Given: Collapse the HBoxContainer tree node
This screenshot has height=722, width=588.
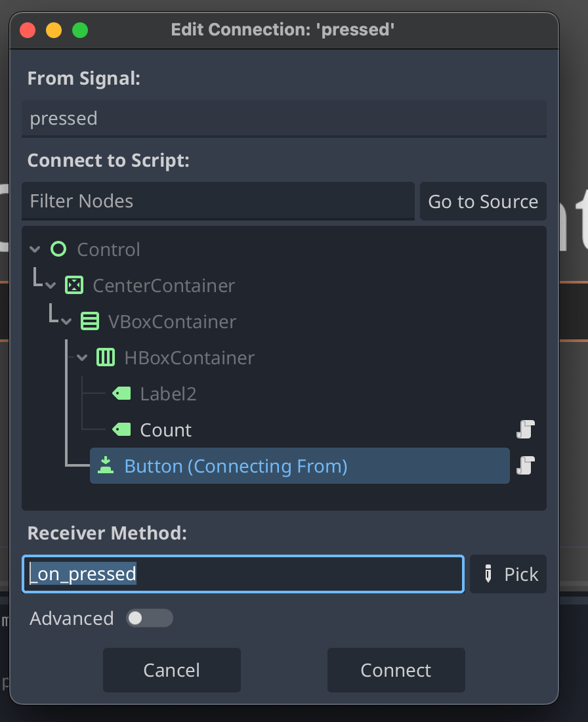Looking at the screenshot, I should tap(83, 358).
